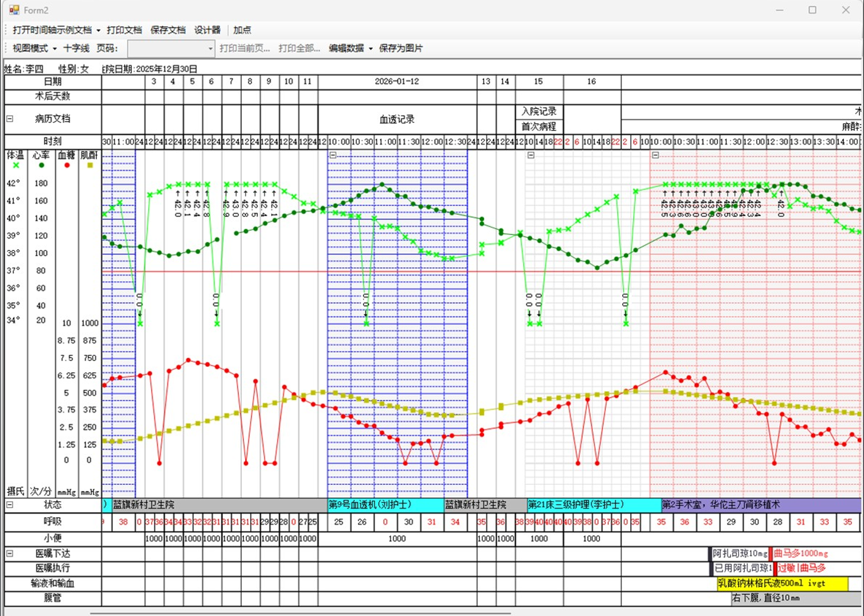Viewport: 864px width, 616px height.
Task: Select date header cell 16
Action: [x=592, y=82]
